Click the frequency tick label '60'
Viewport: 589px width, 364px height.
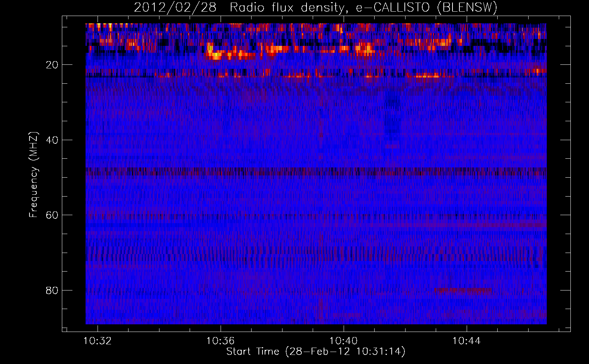[52, 215]
